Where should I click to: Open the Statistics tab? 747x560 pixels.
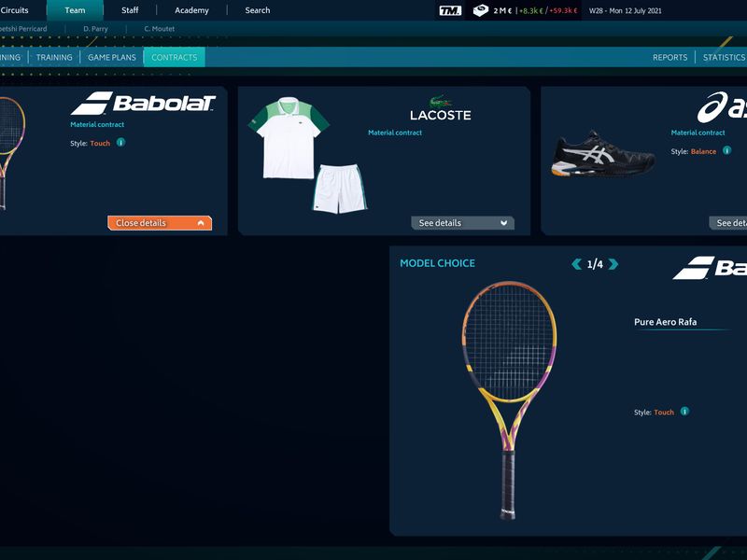pos(725,57)
